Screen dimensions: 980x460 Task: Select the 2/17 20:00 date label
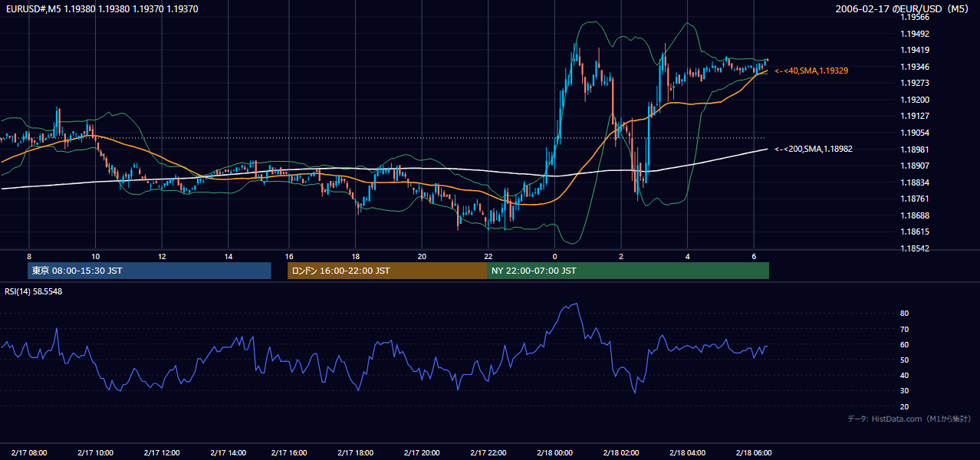click(x=421, y=453)
